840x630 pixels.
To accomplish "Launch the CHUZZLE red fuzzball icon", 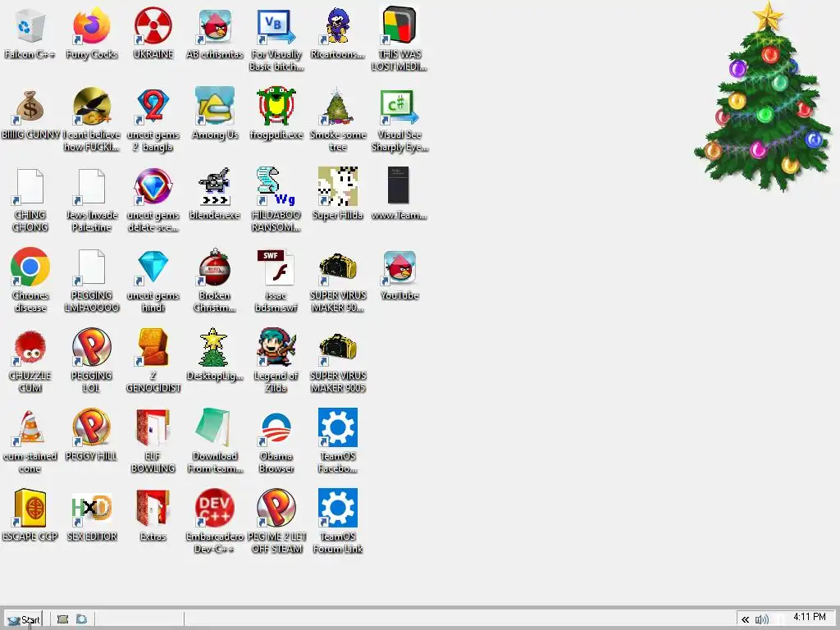I will click(30, 348).
